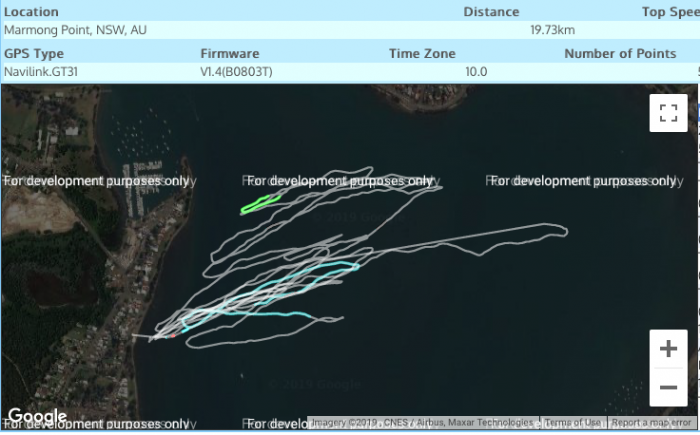Click the Number of Points header

tap(619, 53)
